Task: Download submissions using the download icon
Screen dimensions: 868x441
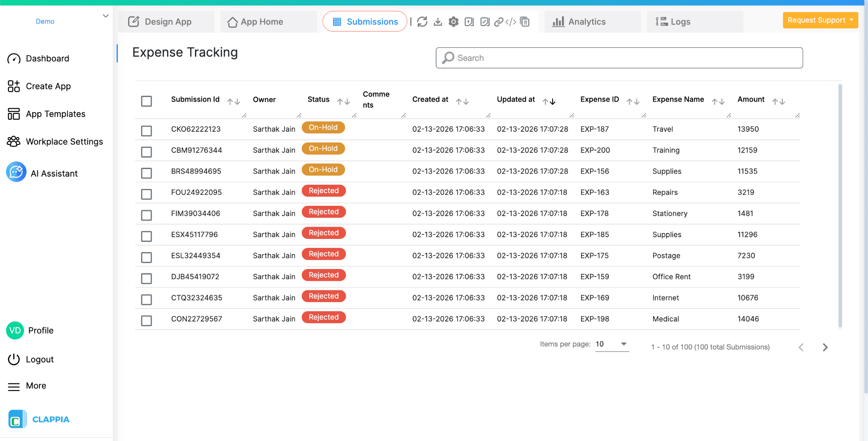Action: tap(438, 22)
